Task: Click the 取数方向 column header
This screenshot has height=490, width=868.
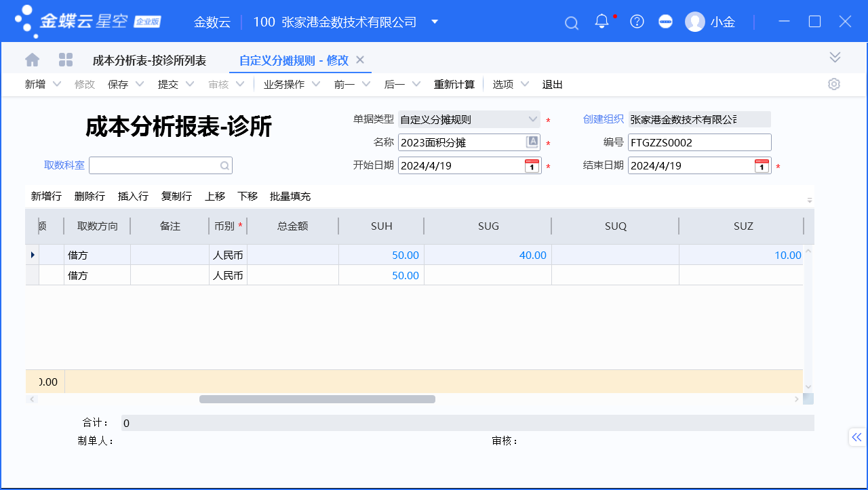Action: click(x=98, y=226)
